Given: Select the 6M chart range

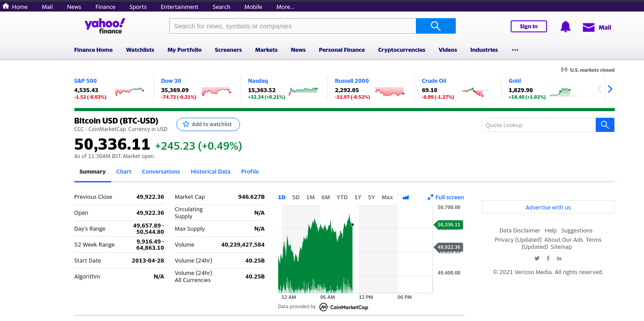Looking at the screenshot, I should click(x=326, y=197).
